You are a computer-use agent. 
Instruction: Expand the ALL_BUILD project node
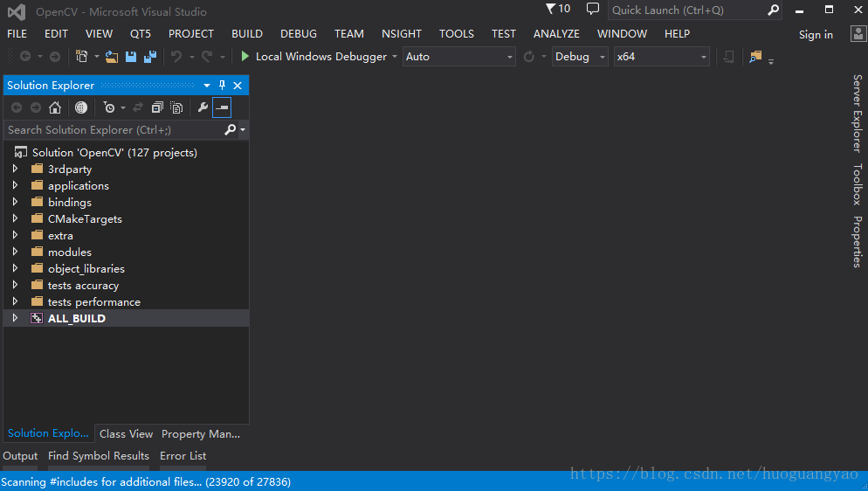click(15, 318)
